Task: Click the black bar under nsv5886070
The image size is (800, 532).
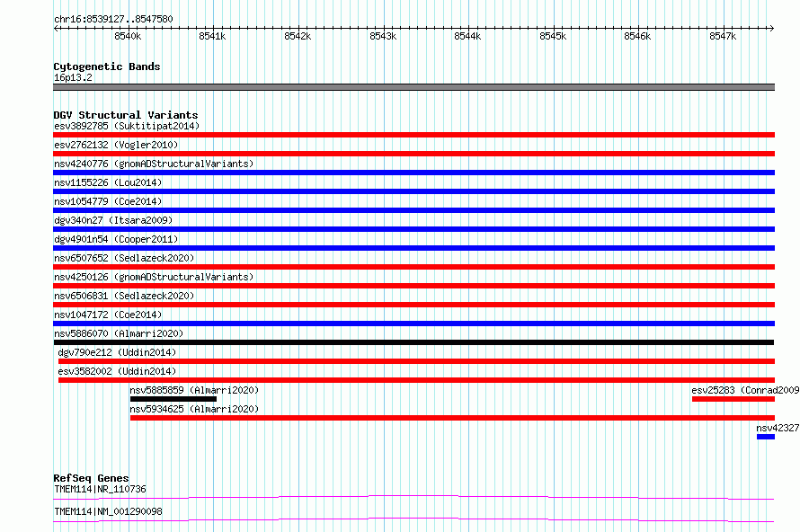Action: point(413,342)
